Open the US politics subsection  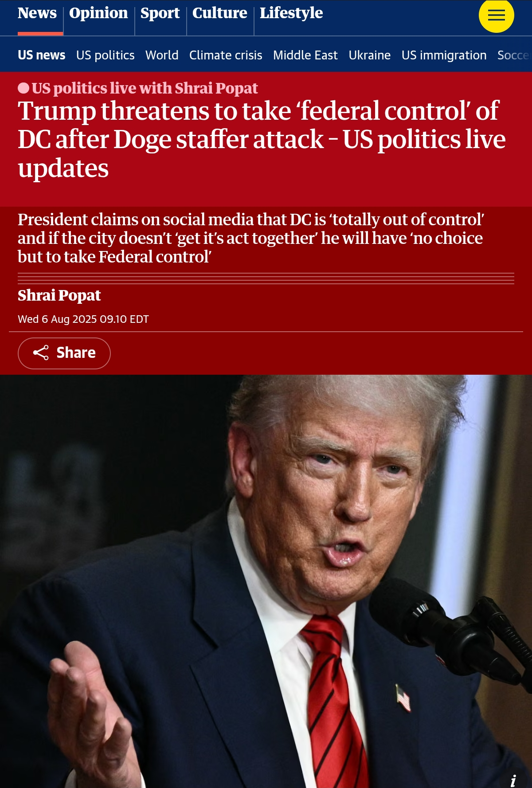click(106, 55)
